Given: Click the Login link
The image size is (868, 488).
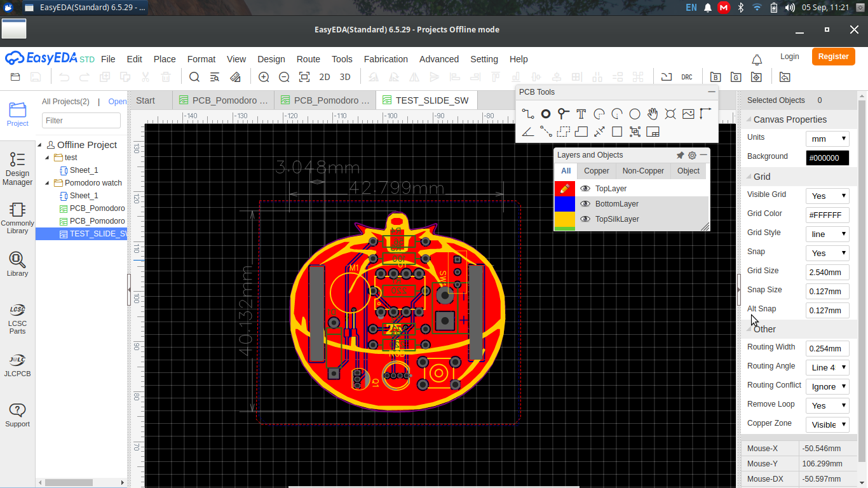Looking at the screenshot, I should click(790, 57).
